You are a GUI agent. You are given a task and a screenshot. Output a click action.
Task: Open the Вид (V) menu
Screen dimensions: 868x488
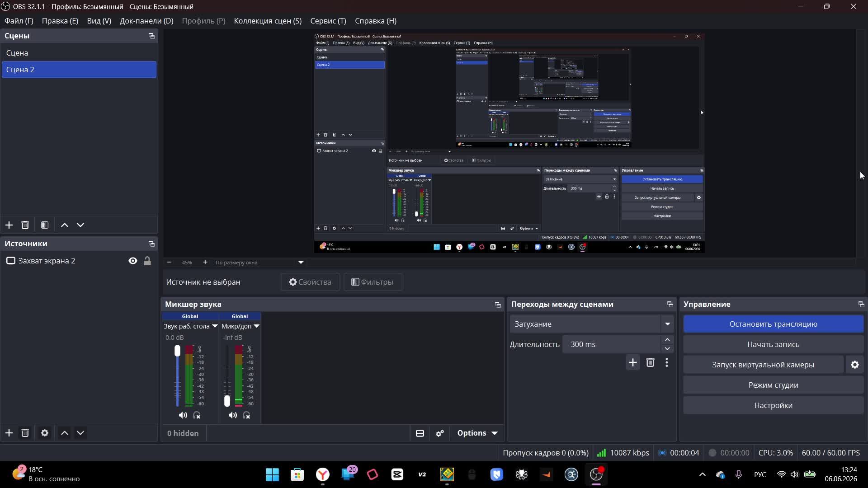coord(99,21)
